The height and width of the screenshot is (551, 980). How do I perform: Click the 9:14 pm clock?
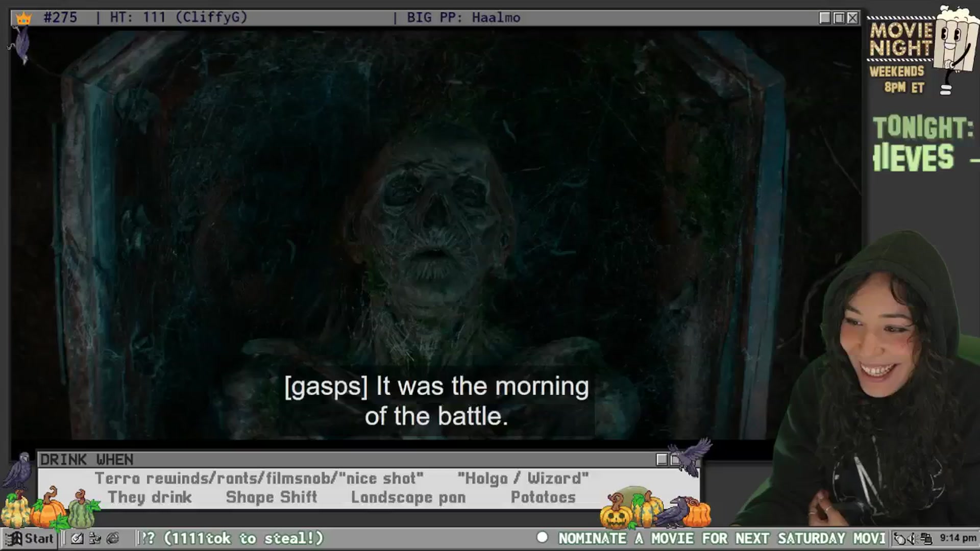click(x=958, y=538)
